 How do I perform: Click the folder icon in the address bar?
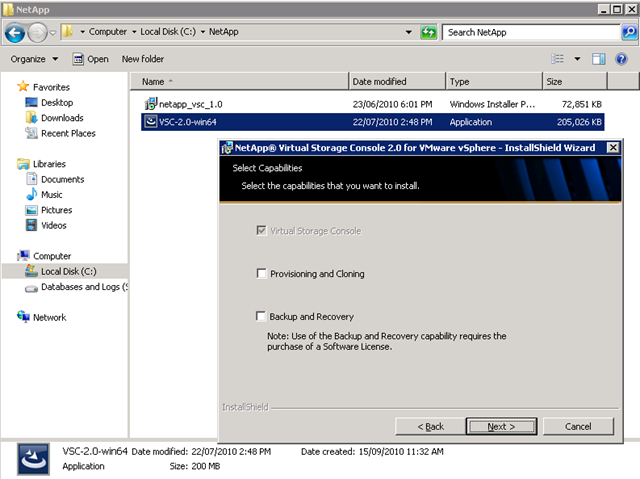pos(68,31)
